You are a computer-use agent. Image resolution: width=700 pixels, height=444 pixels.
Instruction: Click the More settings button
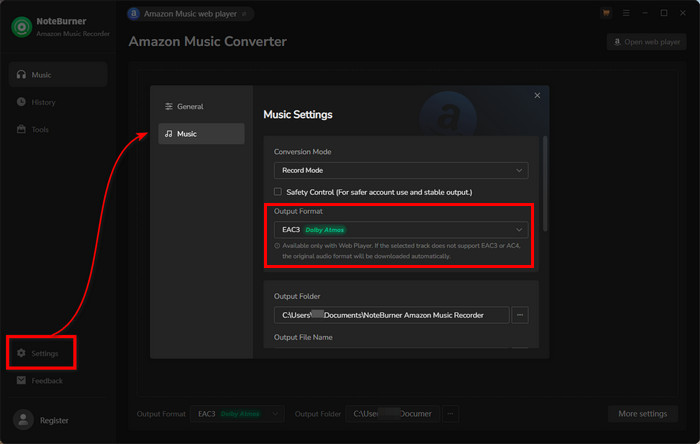click(642, 414)
